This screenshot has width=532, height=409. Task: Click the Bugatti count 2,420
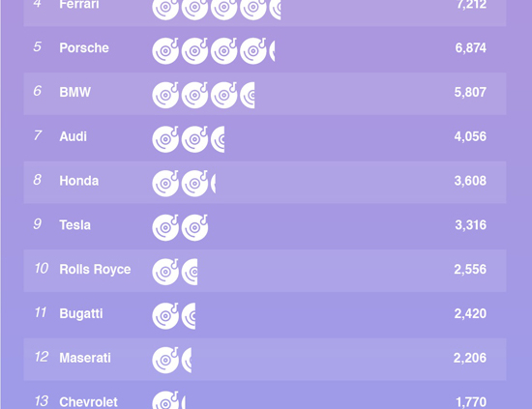click(x=470, y=313)
